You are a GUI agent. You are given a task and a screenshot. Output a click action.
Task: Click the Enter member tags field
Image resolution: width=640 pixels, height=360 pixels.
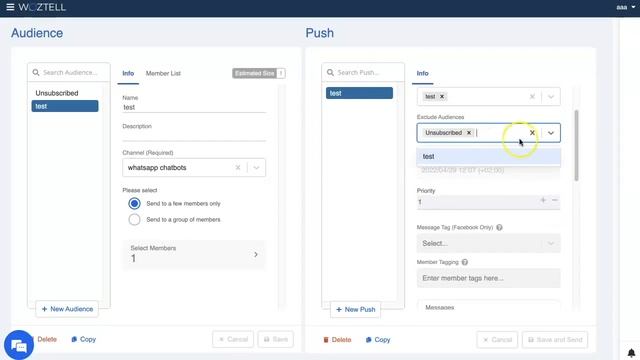pos(489,278)
